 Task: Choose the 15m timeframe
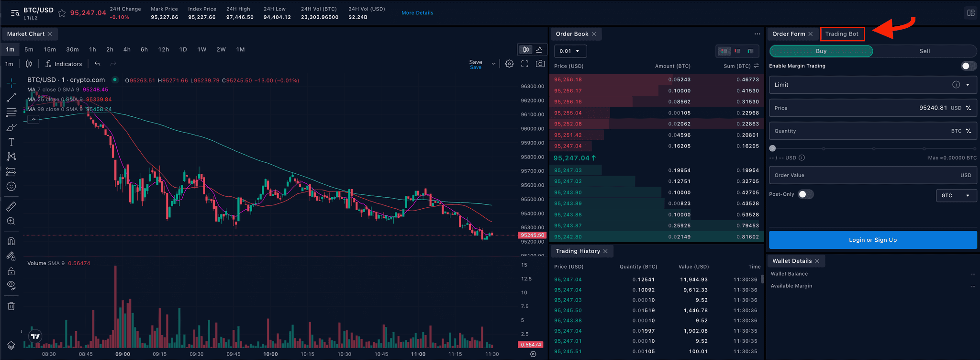(x=50, y=49)
